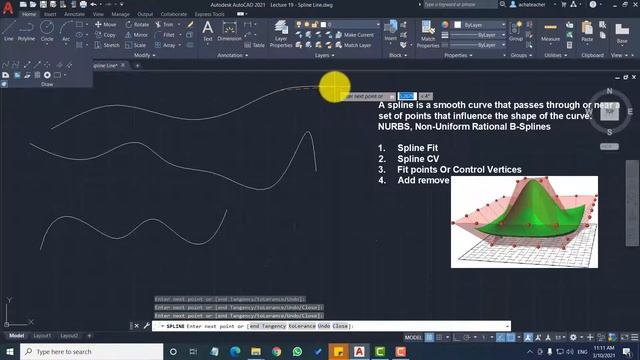The height and width of the screenshot is (360, 640).
Task: Choose the Undo option in command line
Action: (324, 326)
